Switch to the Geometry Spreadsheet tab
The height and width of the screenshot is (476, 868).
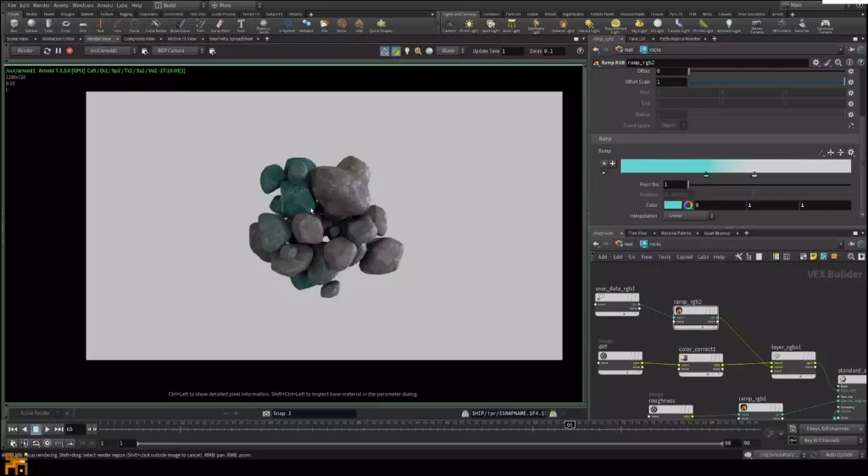[231, 39]
